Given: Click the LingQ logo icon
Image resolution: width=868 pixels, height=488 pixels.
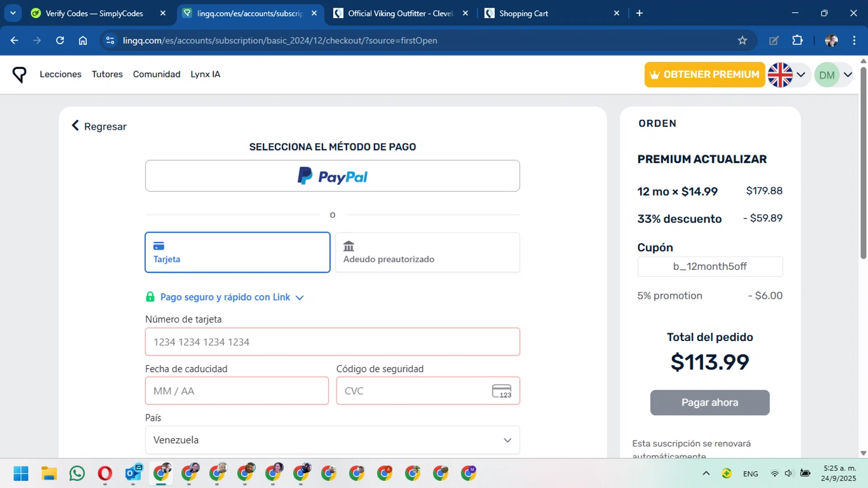Looking at the screenshot, I should [19, 75].
